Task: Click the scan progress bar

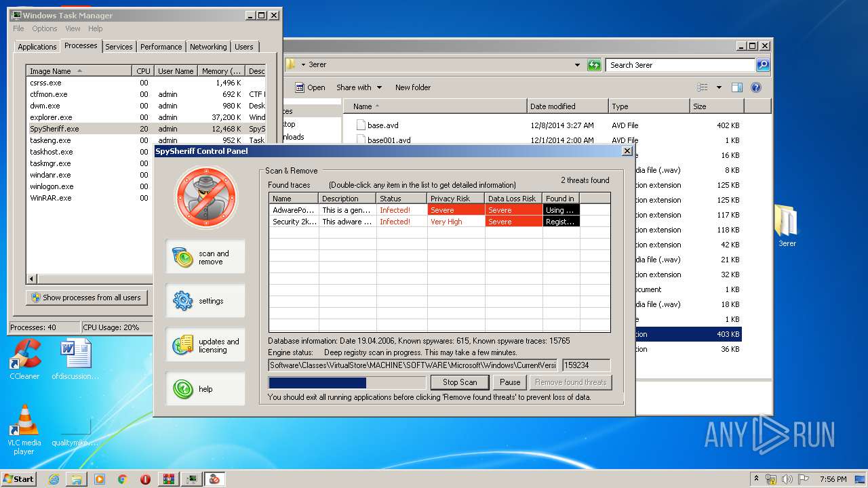Action: [347, 383]
